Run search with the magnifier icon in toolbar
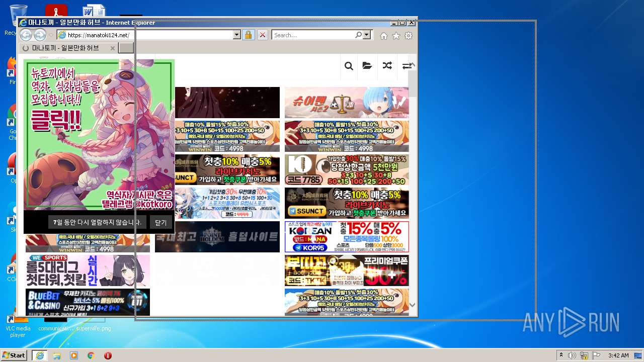The image size is (644, 362). (358, 35)
